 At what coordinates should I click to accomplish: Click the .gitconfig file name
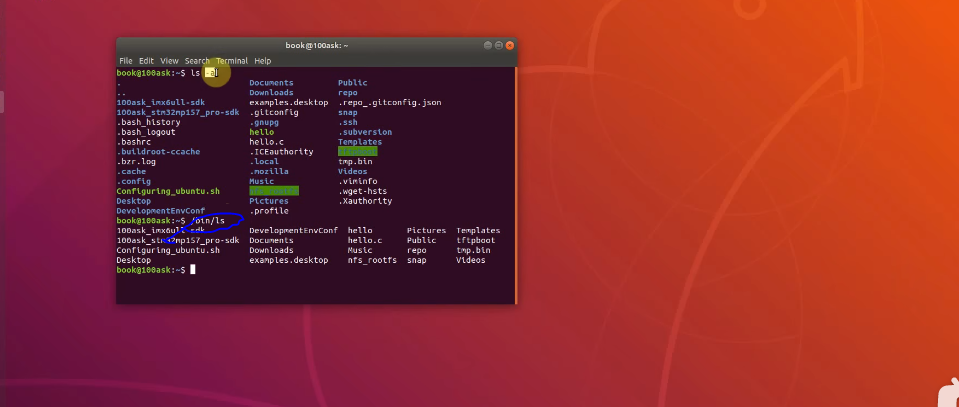(x=273, y=113)
